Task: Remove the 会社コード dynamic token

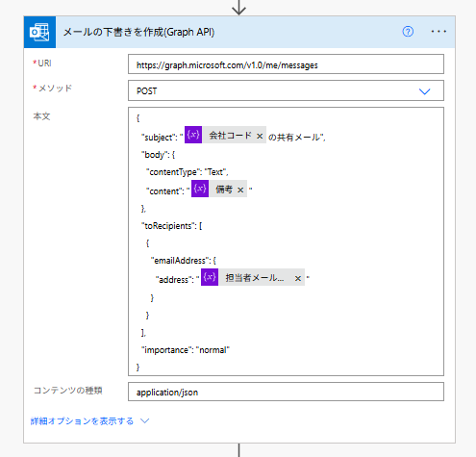Action: 260,137
